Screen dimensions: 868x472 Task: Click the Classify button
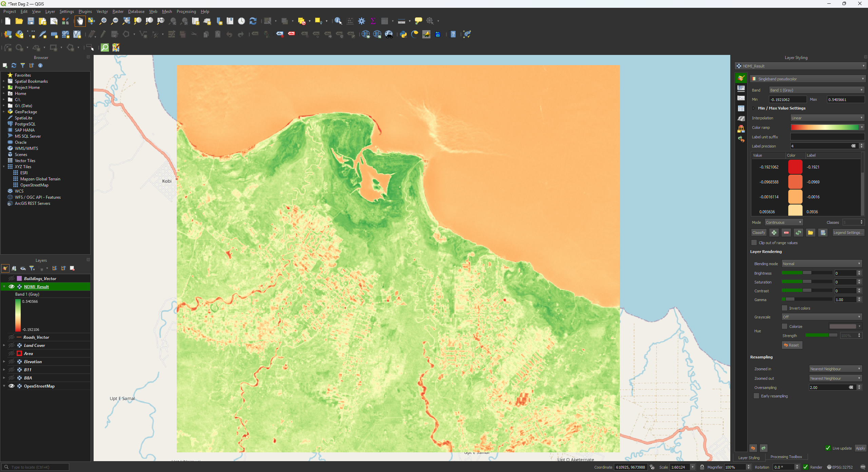(x=758, y=233)
